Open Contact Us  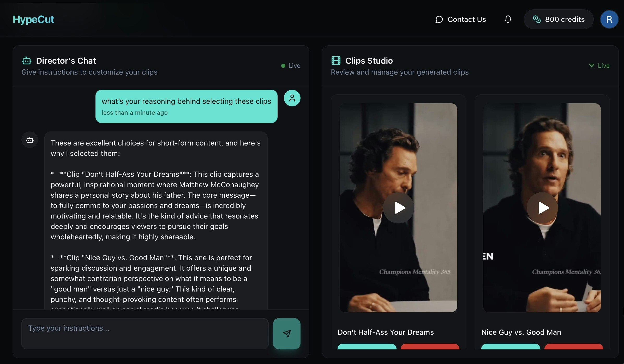467,19
